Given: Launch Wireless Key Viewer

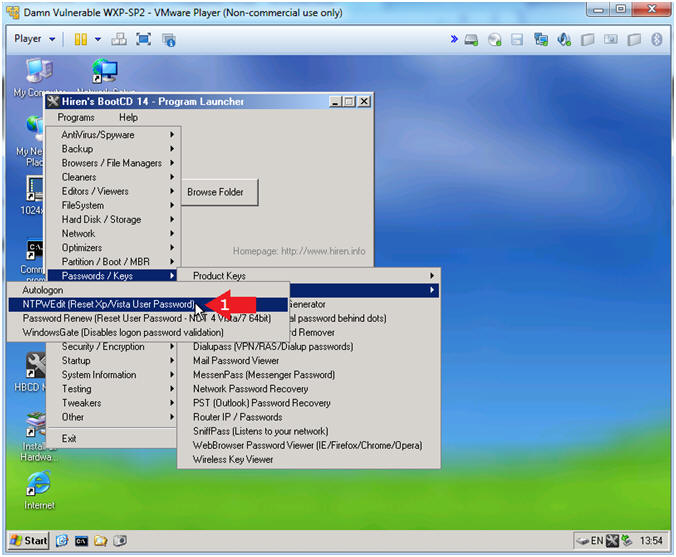Looking at the screenshot, I should (309, 460).
